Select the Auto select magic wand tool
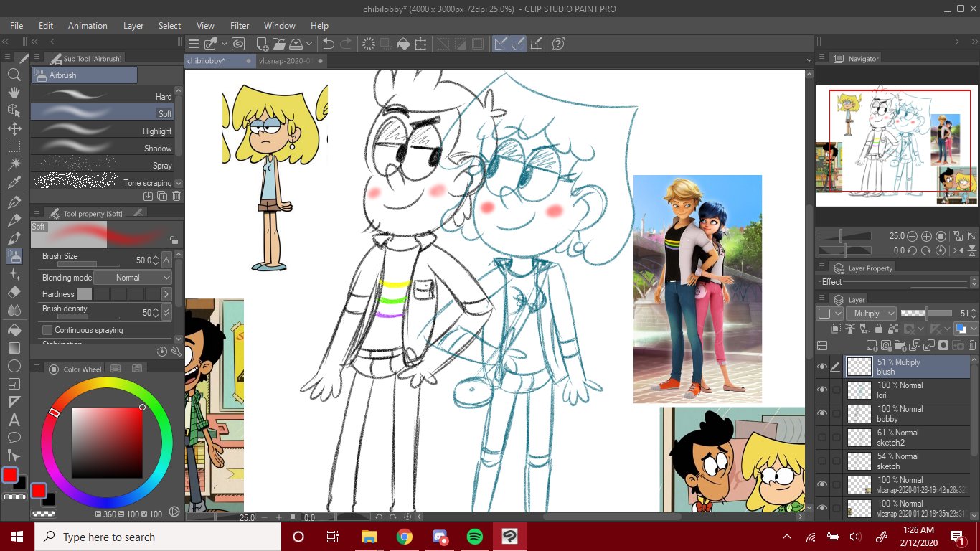This screenshot has height=551, width=980. (x=14, y=164)
